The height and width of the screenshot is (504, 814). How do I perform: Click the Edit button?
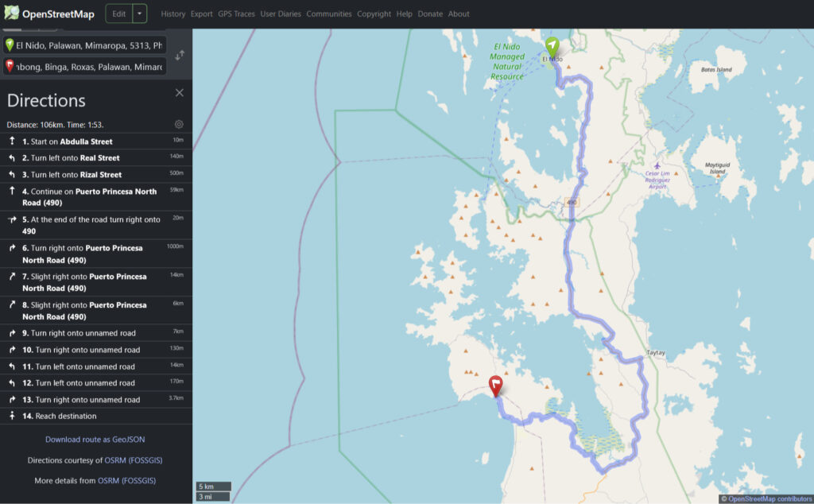click(x=118, y=14)
